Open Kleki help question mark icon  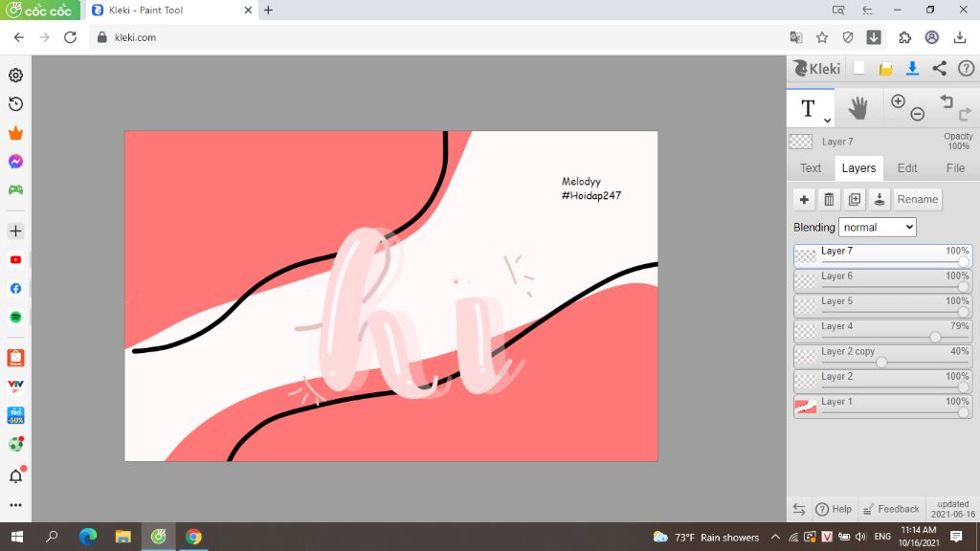click(967, 69)
